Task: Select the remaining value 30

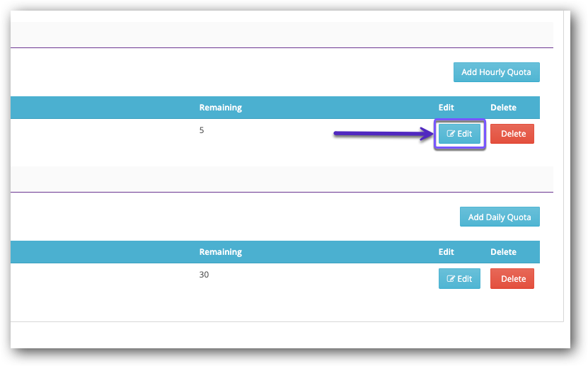Action: click(204, 275)
